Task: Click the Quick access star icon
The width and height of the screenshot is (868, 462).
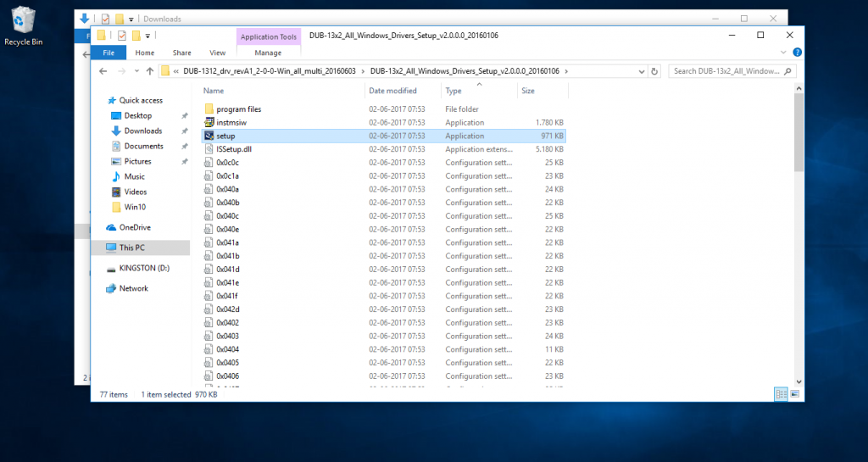Action: tap(111, 101)
